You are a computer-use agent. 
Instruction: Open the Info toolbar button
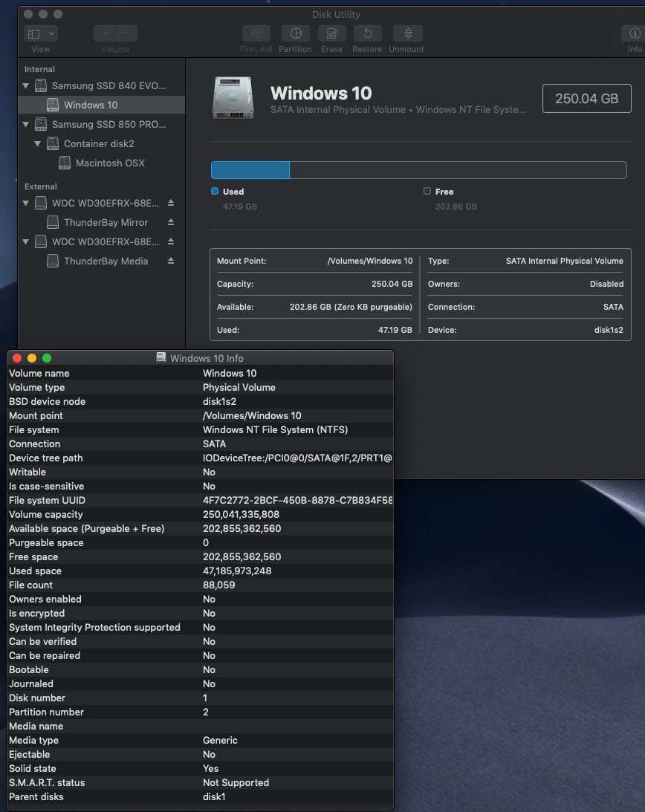634,33
